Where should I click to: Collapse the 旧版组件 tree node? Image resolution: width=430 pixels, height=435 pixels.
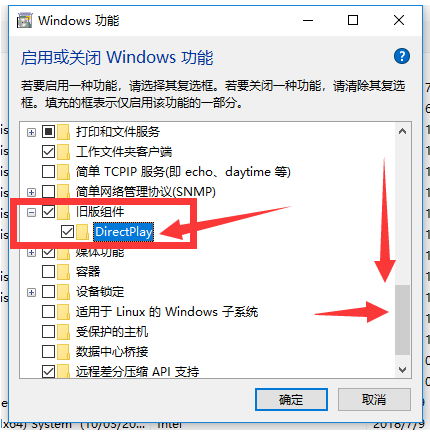pos(31,212)
